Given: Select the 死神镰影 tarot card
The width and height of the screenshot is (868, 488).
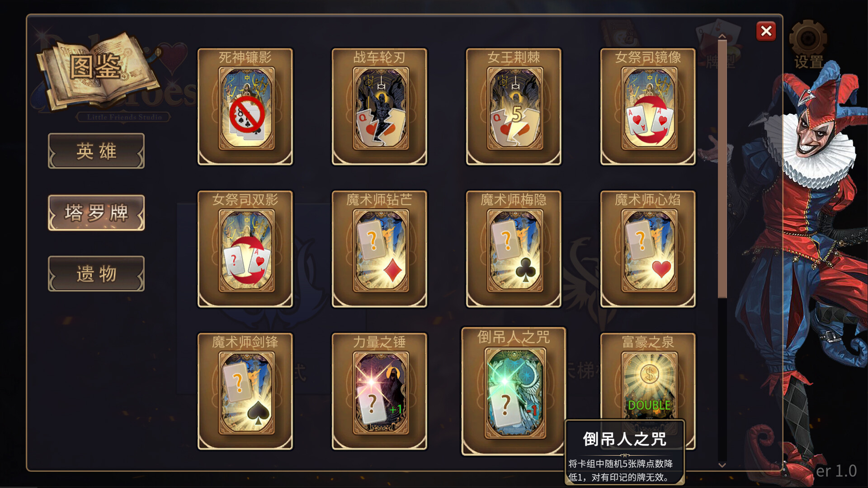Looking at the screenshot, I should 245,107.
